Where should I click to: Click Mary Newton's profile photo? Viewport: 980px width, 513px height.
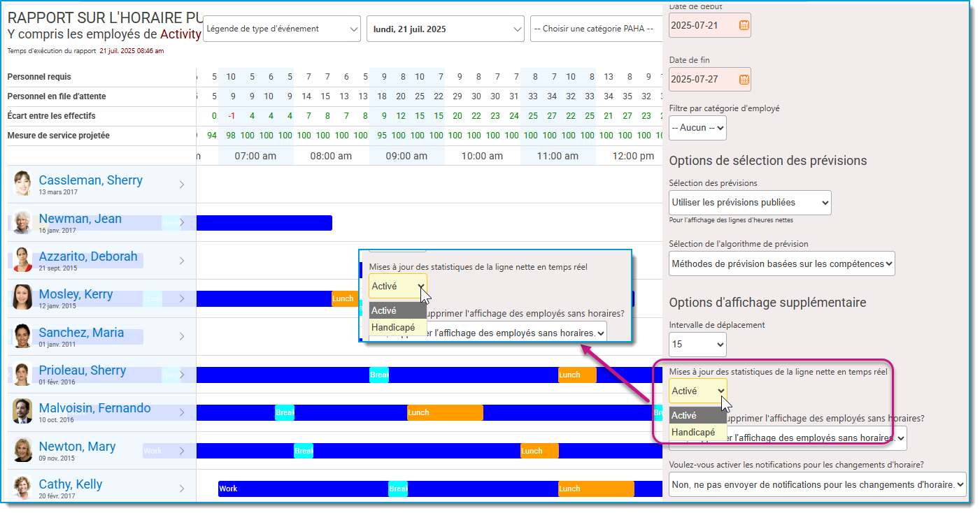click(x=22, y=450)
